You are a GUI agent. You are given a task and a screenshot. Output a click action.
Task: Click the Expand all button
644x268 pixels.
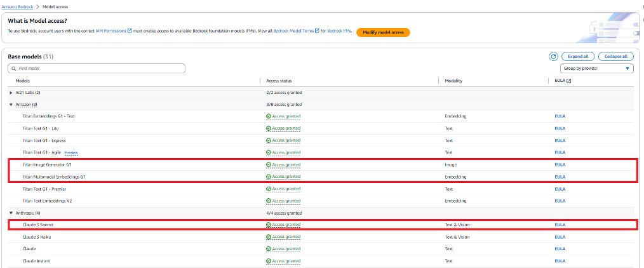578,57
